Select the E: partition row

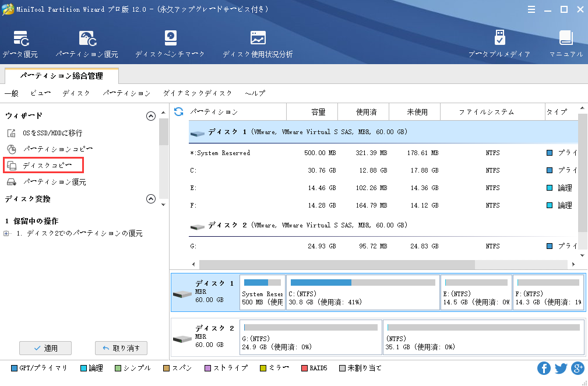(383, 188)
